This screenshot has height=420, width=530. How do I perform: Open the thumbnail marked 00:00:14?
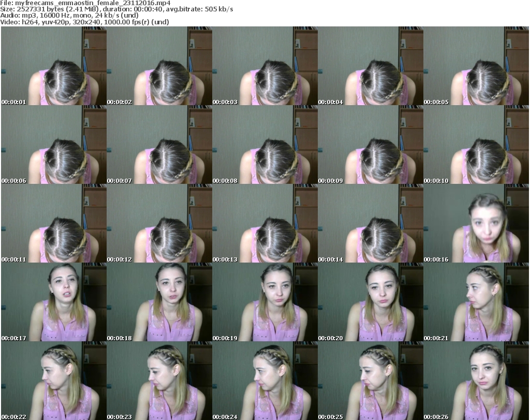click(x=371, y=224)
